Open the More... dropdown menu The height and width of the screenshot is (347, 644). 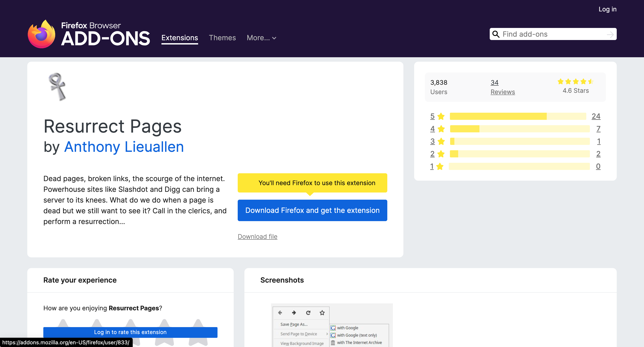click(x=261, y=38)
